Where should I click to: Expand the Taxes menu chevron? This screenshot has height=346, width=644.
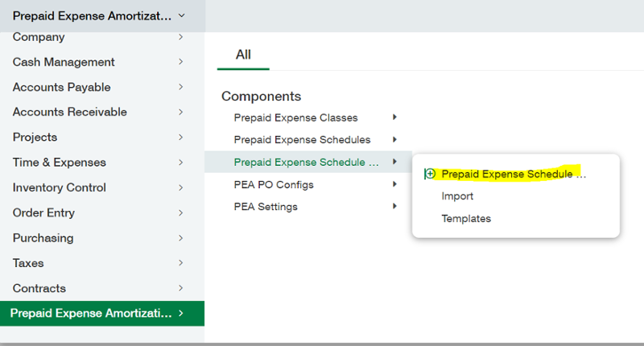180,263
